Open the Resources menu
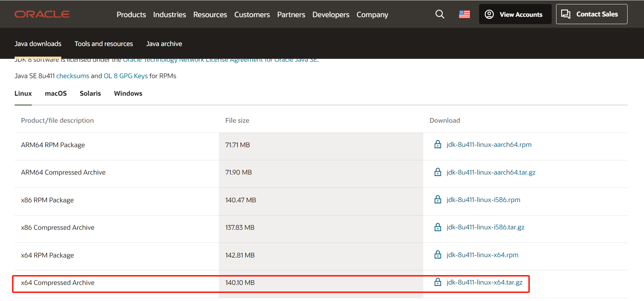Screen dimensions: 644x301 (x=210, y=15)
